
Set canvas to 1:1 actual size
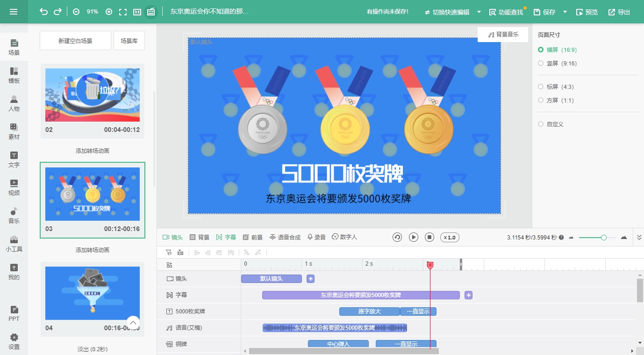coord(137,12)
